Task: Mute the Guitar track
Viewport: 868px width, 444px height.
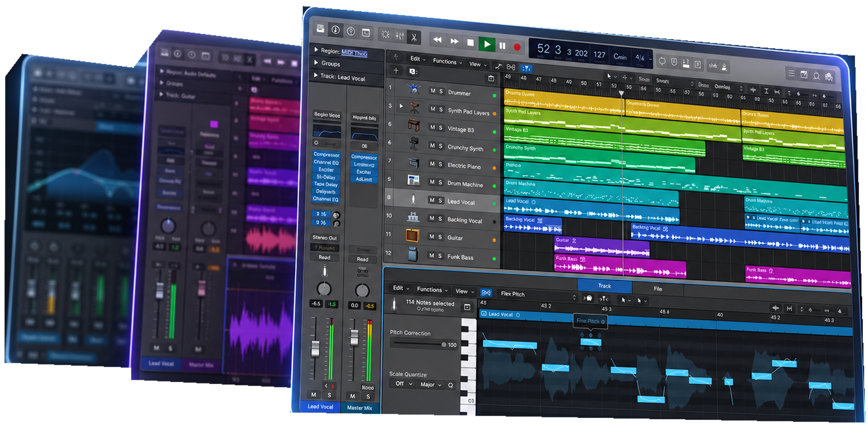Action: pos(432,237)
